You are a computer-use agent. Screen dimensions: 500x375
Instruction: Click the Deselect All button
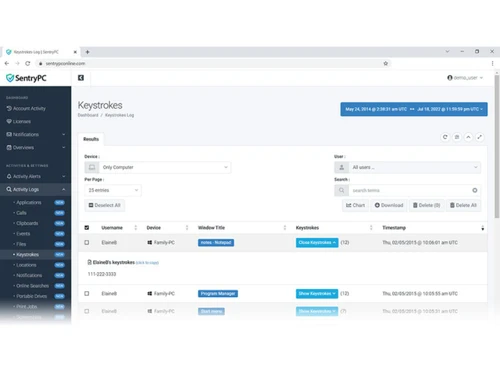point(104,205)
